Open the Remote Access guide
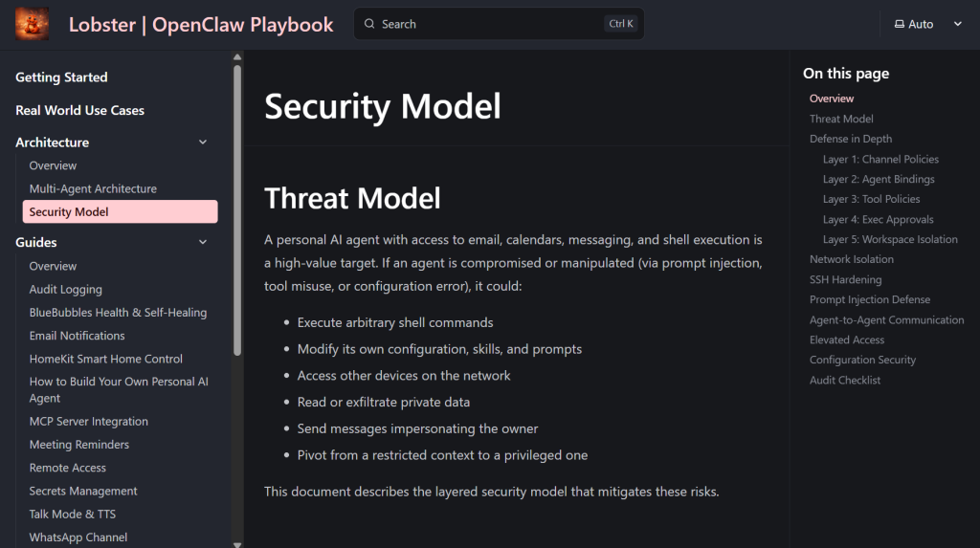 [68, 468]
